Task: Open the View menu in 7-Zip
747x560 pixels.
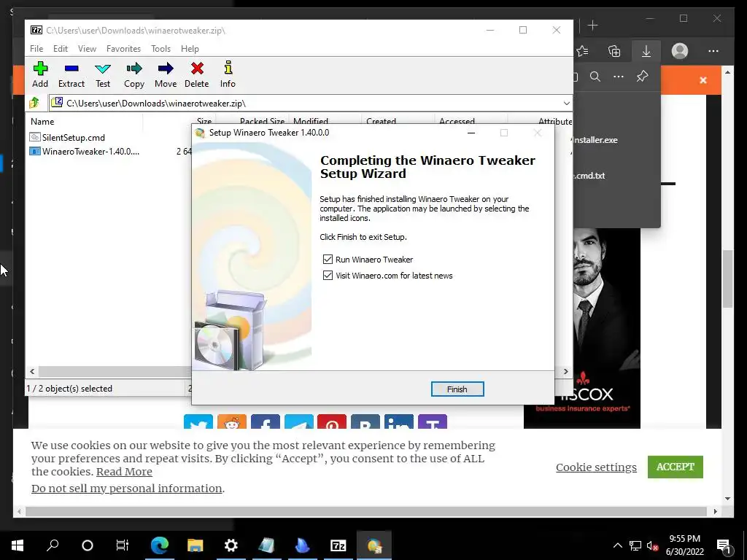Action: coord(88,49)
